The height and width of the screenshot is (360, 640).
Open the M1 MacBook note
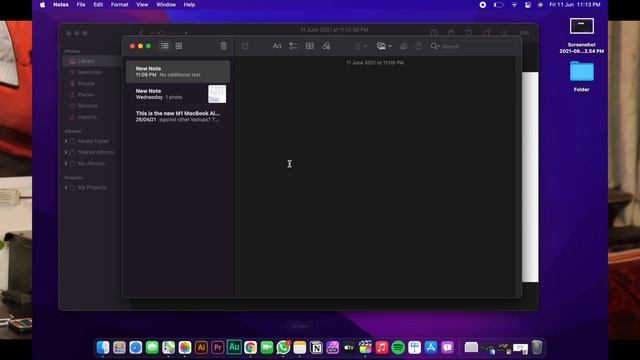click(x=178, y=116)
